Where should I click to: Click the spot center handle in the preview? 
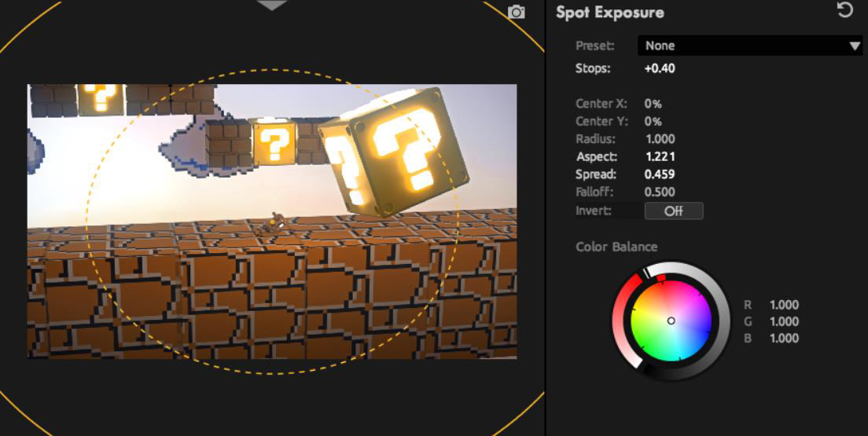pyautogui.click(x=272, y=222)
